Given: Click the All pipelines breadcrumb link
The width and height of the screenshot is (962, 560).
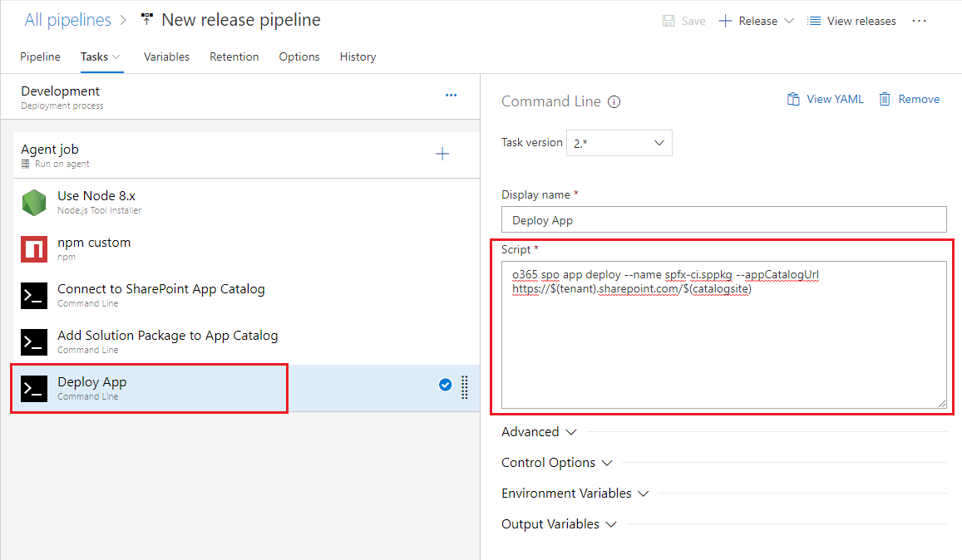Looking at the screenshot, I should [67, 20].
